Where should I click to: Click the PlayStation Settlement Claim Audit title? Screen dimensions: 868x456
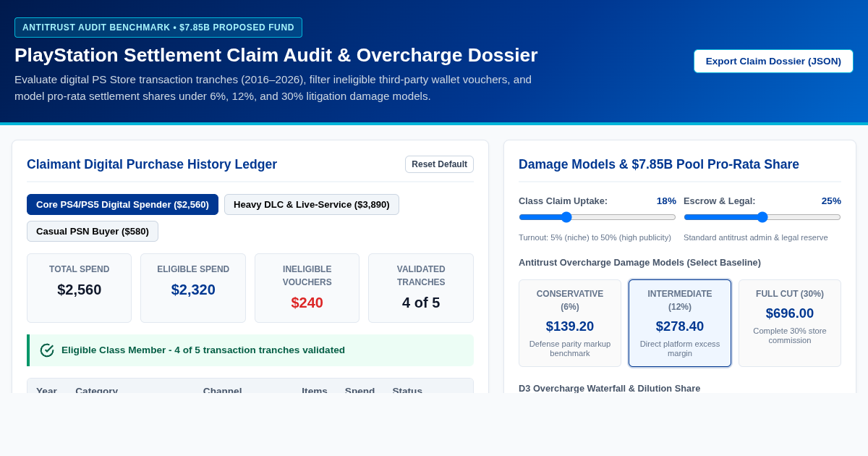276,55
